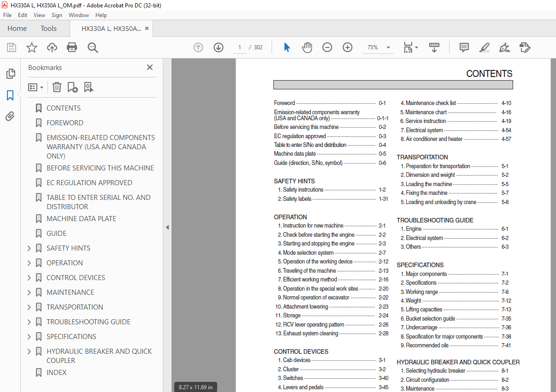Viewport: 556px width, 392px height.
Task: Open the INDEX bookmark
Action: [x=56, y=373]
